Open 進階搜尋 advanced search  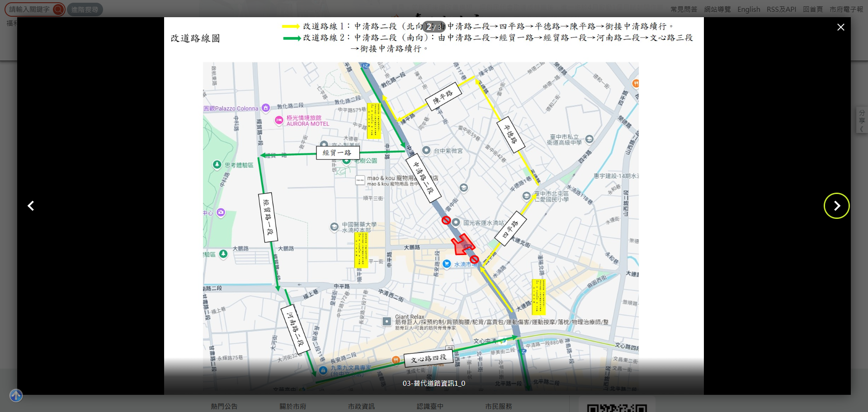pyautogui.click(x=85, y=9)
